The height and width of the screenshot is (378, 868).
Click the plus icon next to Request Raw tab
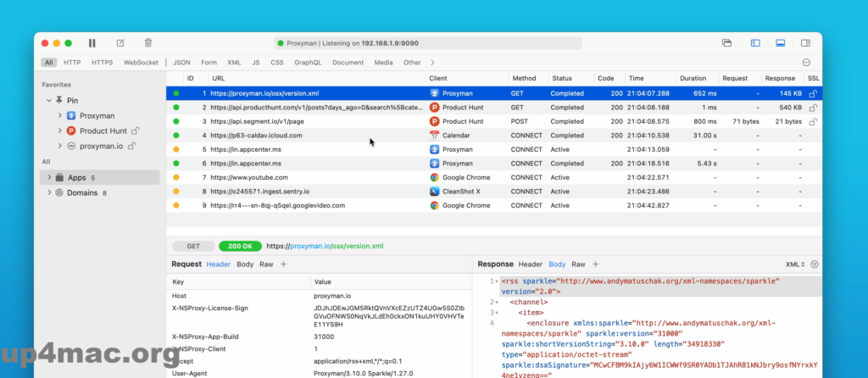point(283,264)
